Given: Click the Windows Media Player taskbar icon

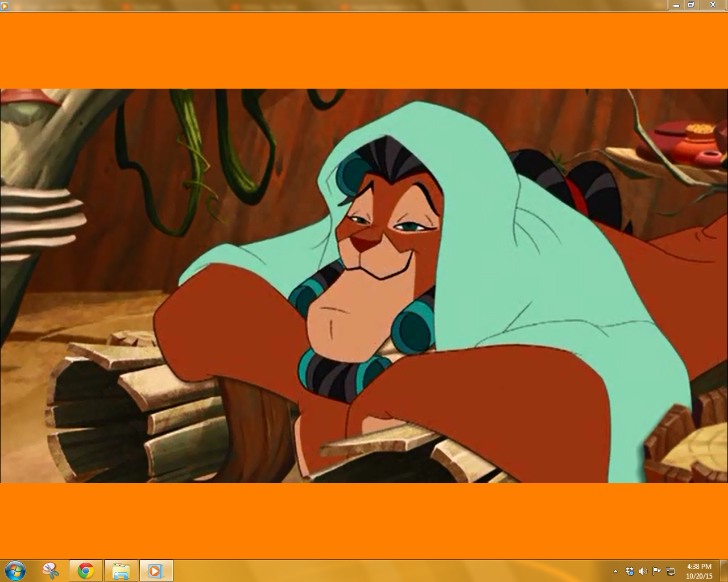Looking at the screenshot, I should pos(156,571).
